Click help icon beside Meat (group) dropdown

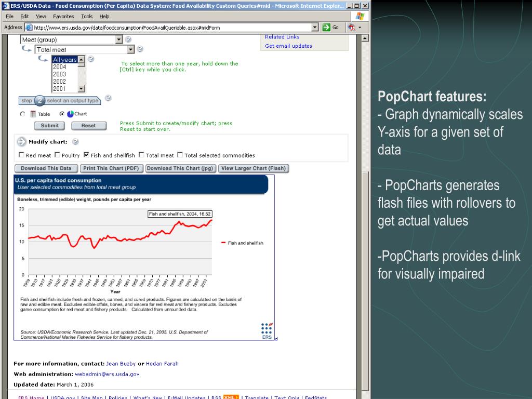coord(128,39)
